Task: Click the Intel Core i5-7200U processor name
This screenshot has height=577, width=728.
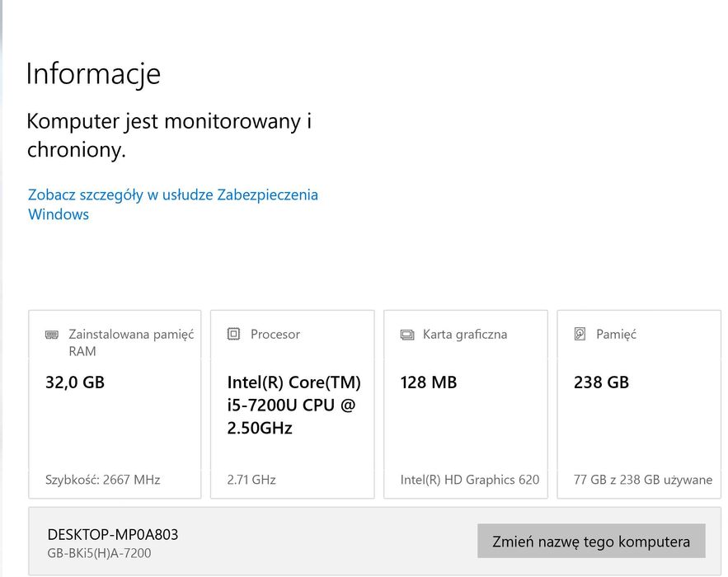Action: tap(294, 405)
